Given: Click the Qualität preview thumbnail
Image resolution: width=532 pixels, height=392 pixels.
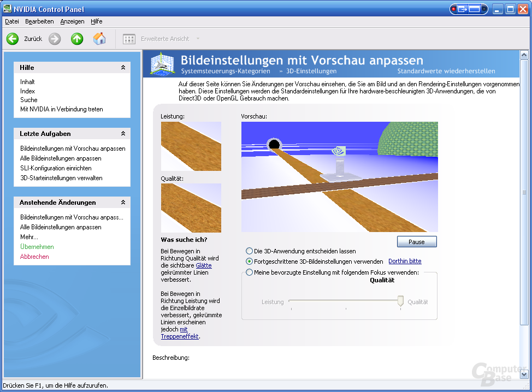Looking at the screenshot, I should click(x=191, y=208).
